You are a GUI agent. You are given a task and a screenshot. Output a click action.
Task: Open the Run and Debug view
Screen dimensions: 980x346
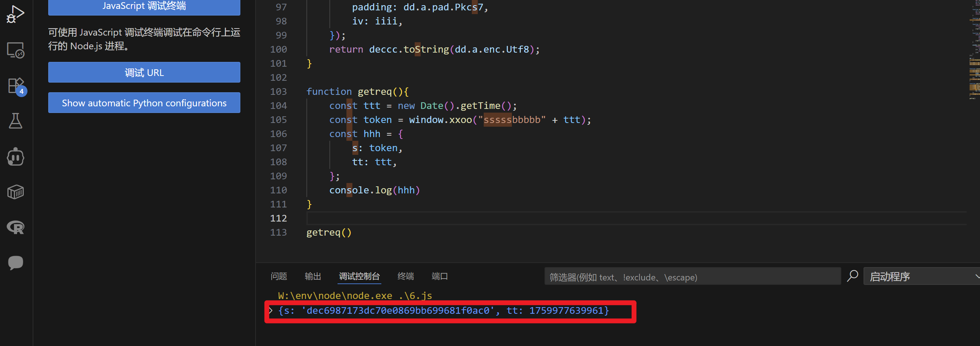(15, 14)
